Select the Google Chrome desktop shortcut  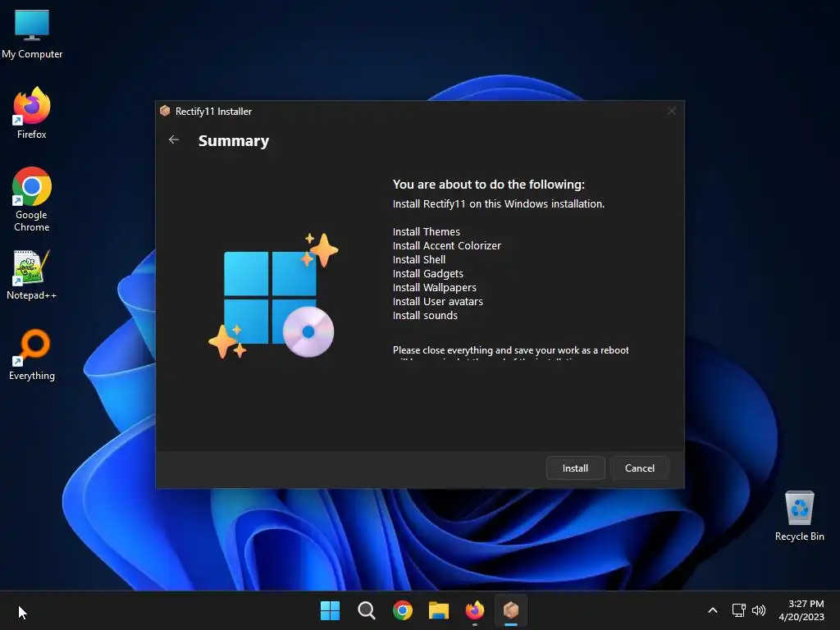point(32,199)
